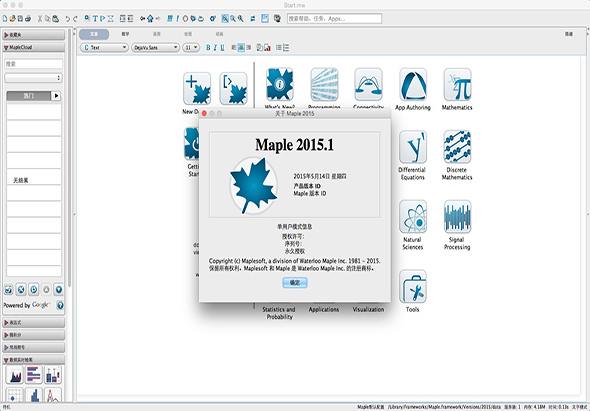Viewport: 590px width, 411px height.
Task: Click the search help, tasks, Apps field
Action: (335, 18)
